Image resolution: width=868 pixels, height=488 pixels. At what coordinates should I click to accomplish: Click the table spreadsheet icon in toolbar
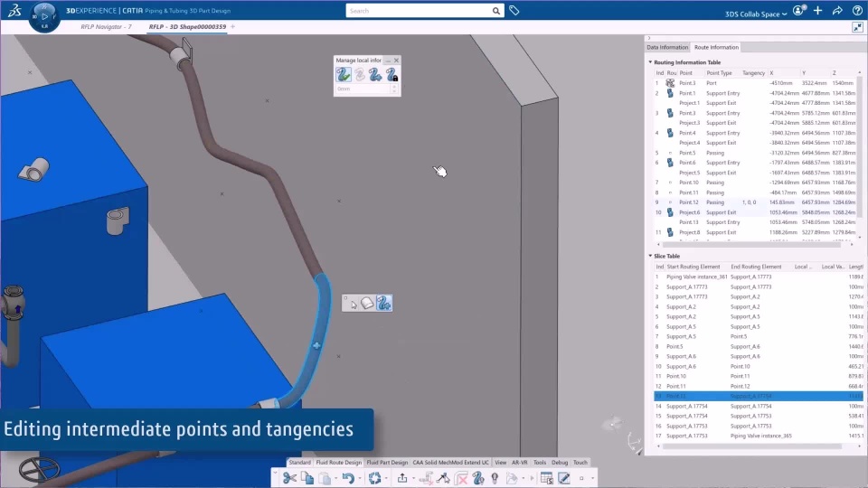click(x=547, y=478)
